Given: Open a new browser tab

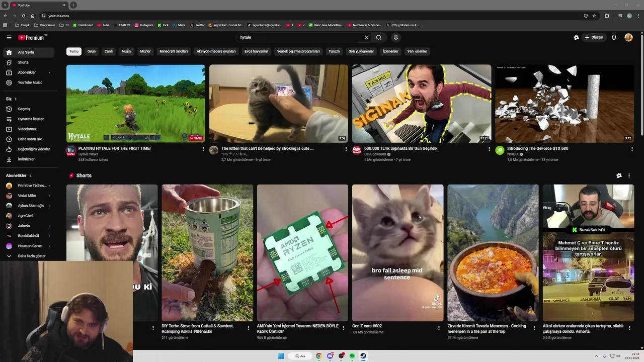Looking at the screenshot, I should pyautogui.click(x=73, y=5).
